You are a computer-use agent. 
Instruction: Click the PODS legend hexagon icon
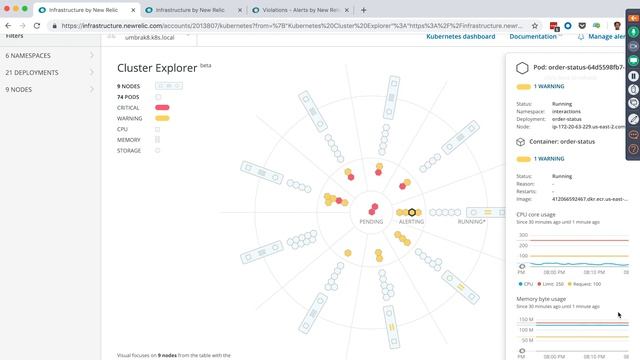pyautogui.click(x=158, y=97)
